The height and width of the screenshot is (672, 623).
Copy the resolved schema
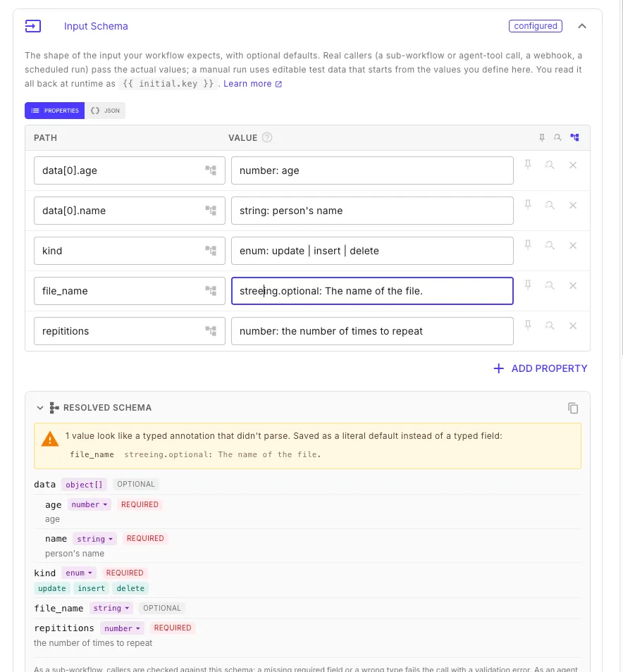(573, 408)
